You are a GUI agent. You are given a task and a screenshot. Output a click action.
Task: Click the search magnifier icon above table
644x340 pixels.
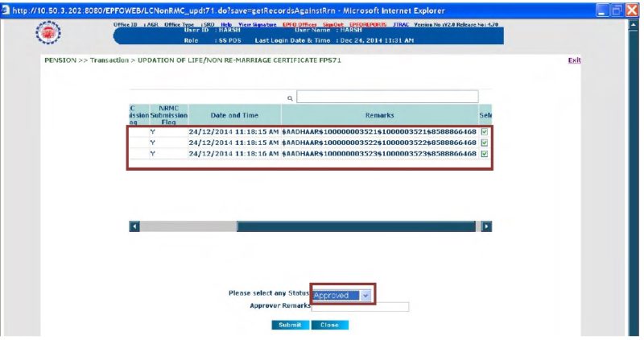[290, 97]
